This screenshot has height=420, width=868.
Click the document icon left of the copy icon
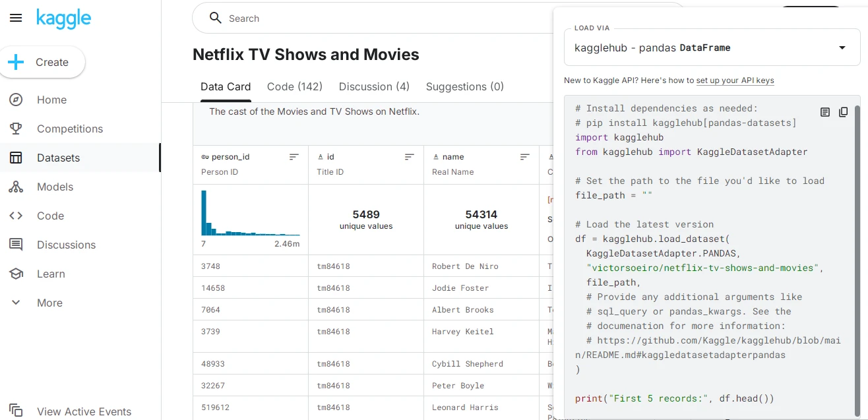(825, 112)
